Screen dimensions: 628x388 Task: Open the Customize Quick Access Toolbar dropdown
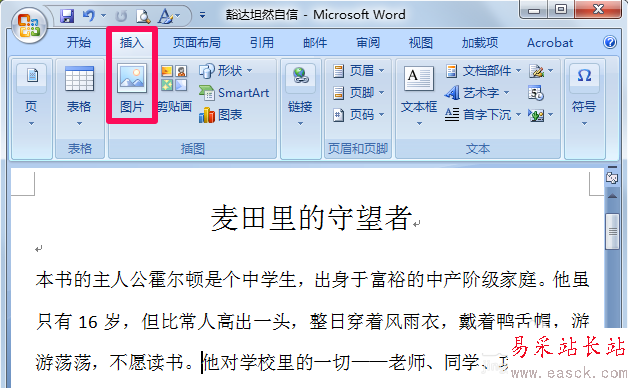coord(203,16)
